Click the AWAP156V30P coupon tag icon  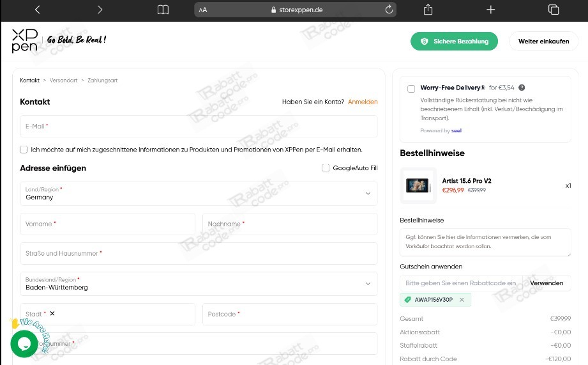click(x=407, y=300)
